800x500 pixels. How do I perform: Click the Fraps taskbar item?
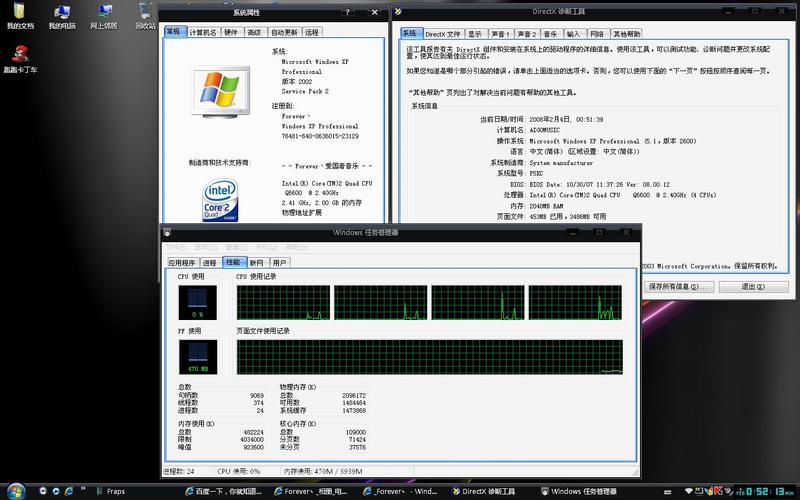pos(115,492)
